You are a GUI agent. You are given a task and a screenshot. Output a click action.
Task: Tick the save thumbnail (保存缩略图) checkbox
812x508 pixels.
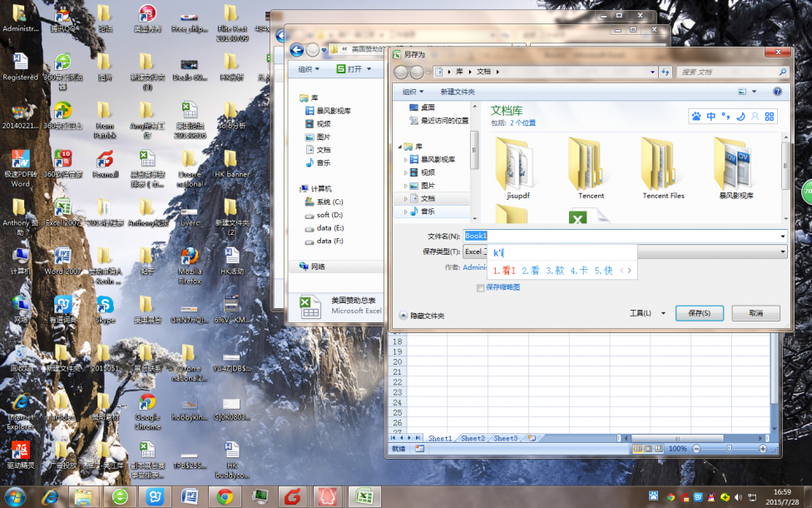coord(481,287)
